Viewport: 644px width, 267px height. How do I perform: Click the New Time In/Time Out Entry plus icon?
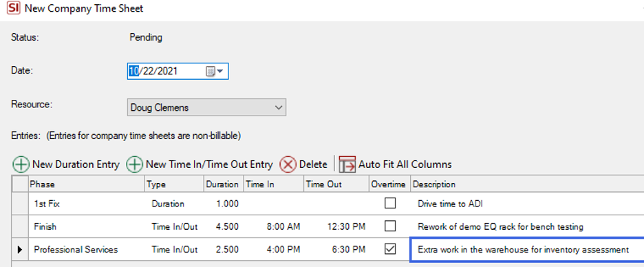coord(134,164)
